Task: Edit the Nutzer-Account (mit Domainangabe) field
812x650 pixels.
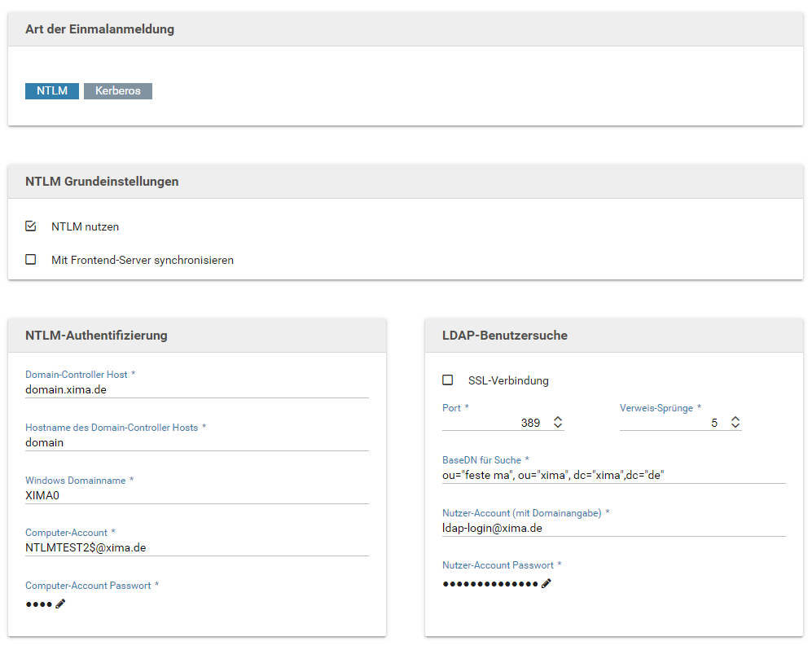Action: coord(613,528)
